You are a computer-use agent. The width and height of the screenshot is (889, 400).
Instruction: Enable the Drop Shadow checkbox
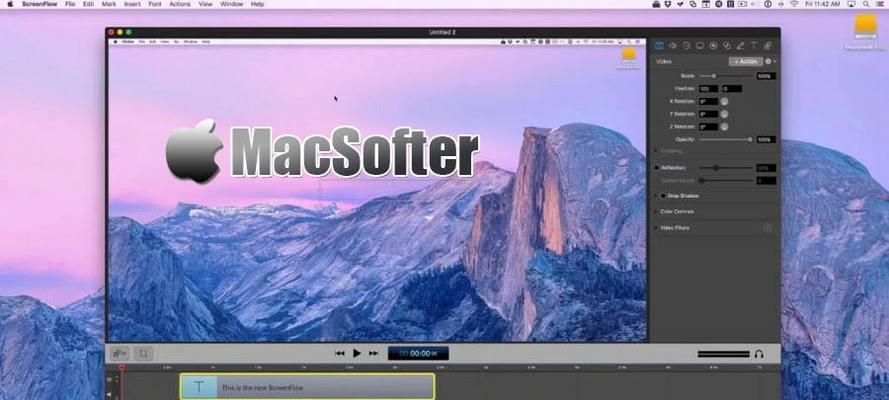point(663,196)
